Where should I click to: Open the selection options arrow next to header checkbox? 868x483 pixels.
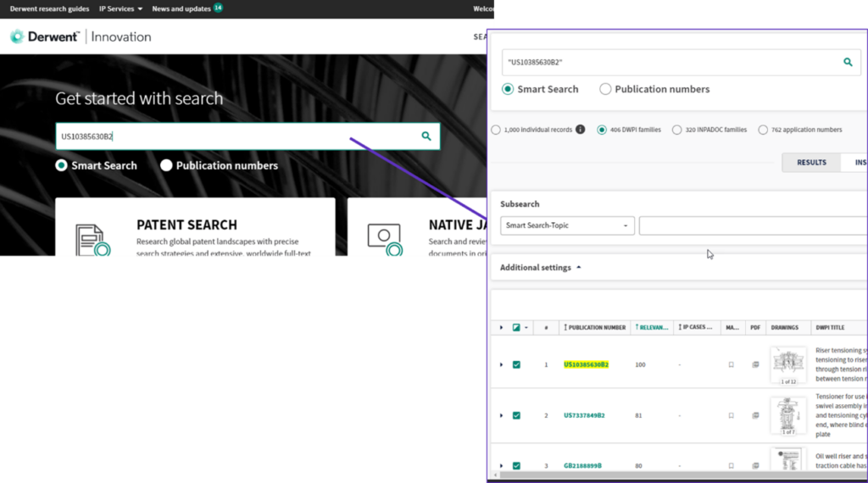coord(526,328)
